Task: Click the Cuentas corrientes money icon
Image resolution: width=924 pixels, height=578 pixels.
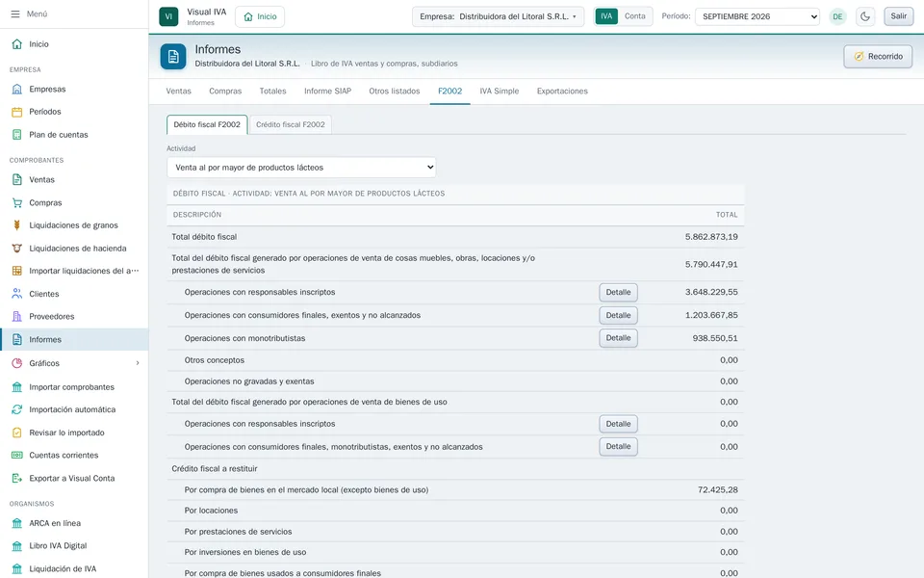Action: pos(17,456)
